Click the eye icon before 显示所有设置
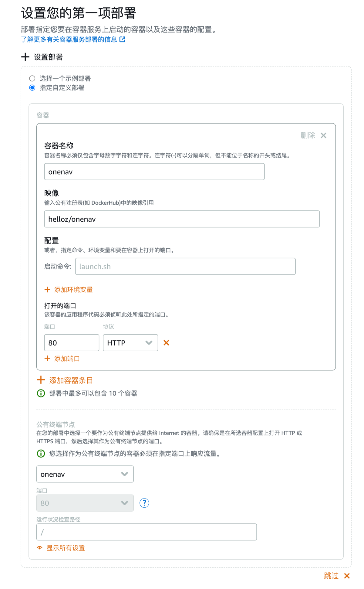The image size is (364, 589). coord(40,548)
